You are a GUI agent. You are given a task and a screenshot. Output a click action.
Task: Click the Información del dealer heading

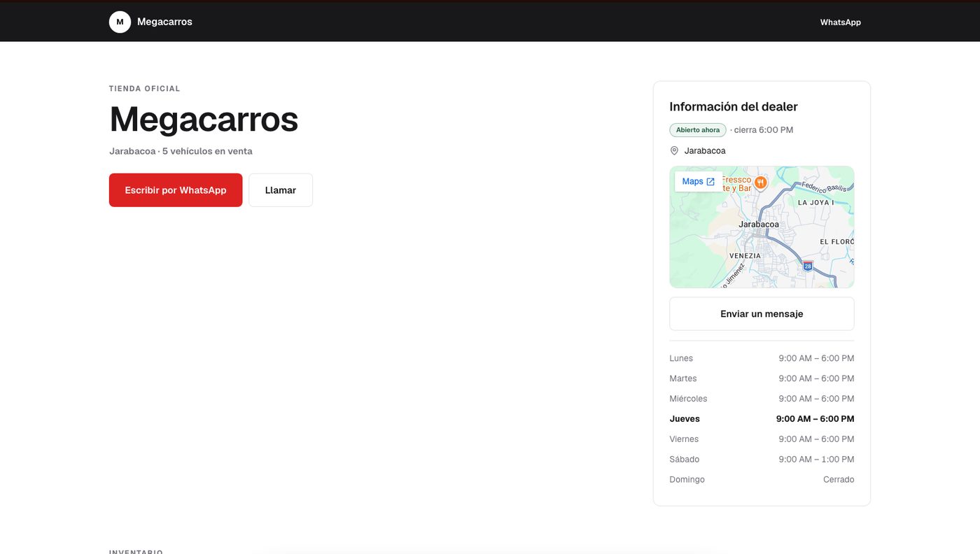pos(734,107)
